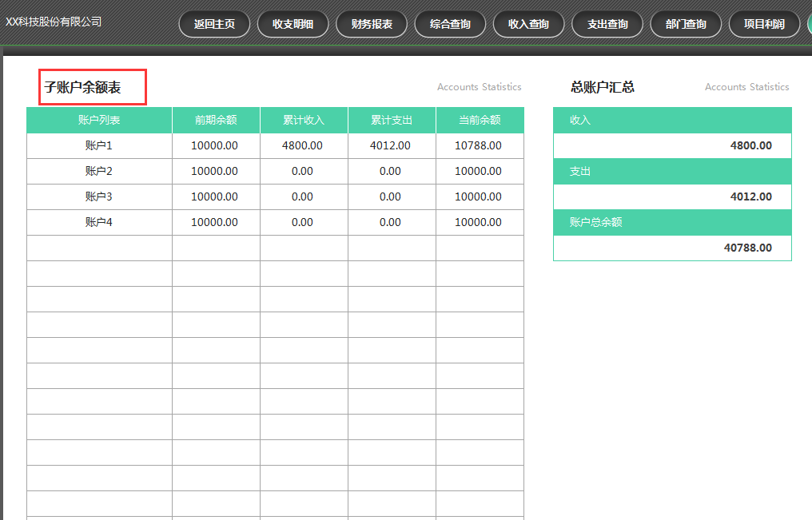Click the 返回主页 navigation button

point(214,23)
